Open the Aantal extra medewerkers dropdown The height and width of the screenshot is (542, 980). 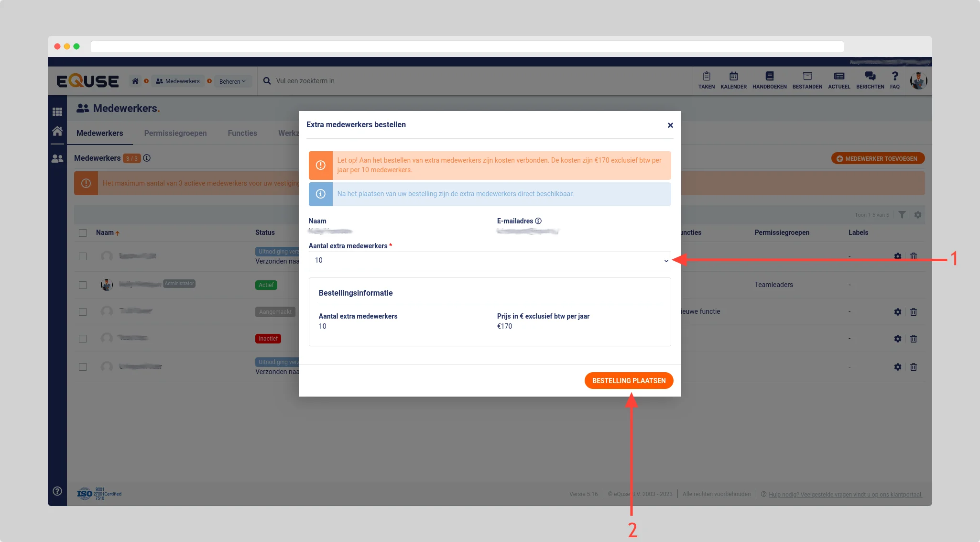click(x=490, y=261)
